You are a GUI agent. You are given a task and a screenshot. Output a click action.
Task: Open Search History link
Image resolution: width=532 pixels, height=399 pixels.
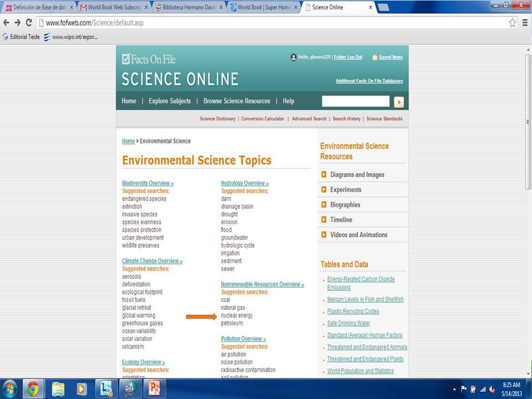click(x=346, y=119)
